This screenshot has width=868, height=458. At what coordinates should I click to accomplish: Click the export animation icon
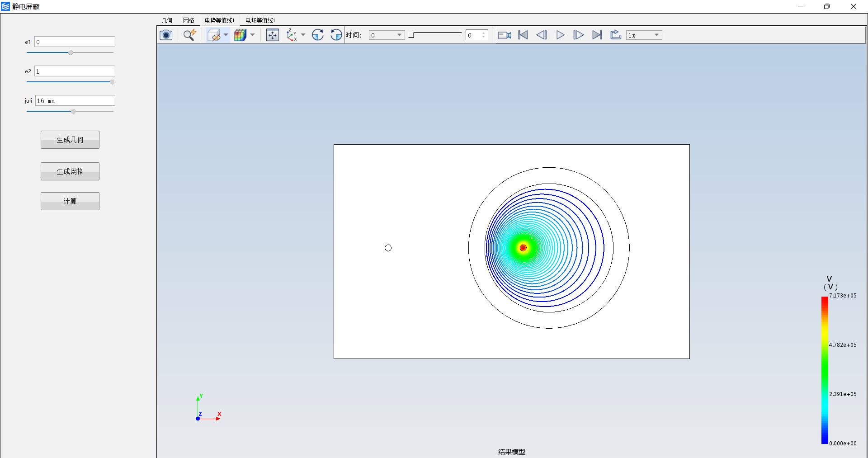click(x=615, y=35)
